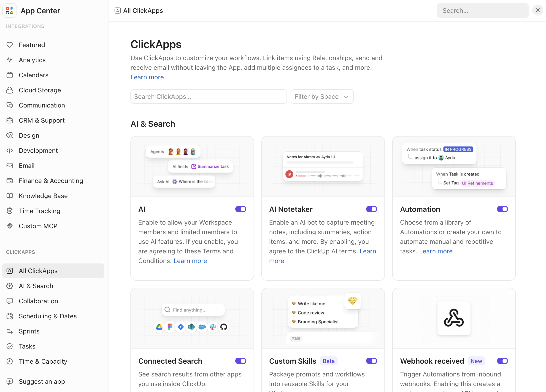Click the Featured heart icon
Viewport: 546px width, 392px height.
[10, 45]
